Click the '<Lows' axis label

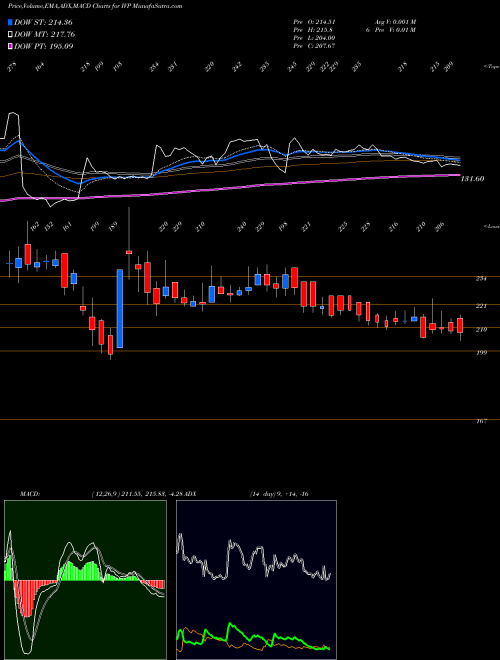pos(491,226)
